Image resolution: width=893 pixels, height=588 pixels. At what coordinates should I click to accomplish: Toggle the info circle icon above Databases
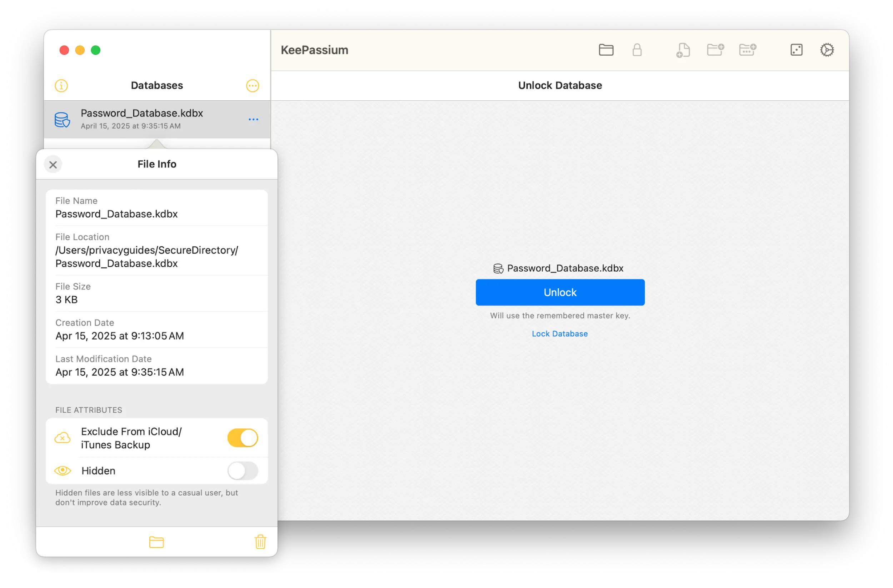pyautogui.click(x=61, y=85)
